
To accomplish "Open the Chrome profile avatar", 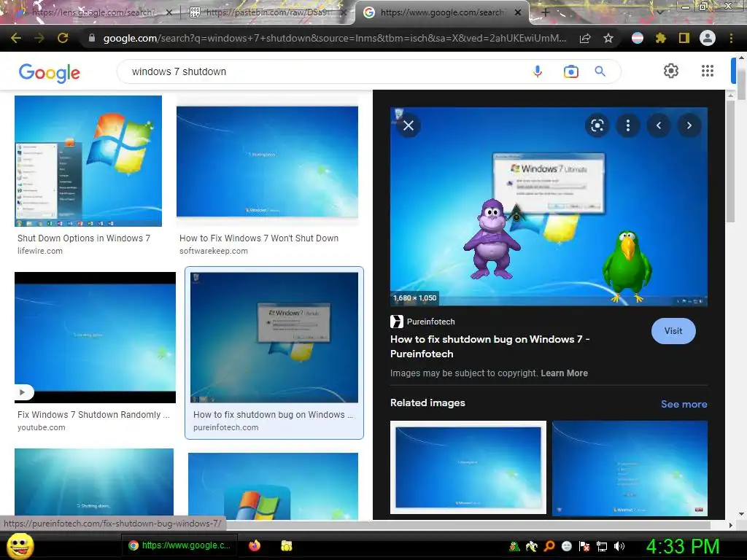I will (x=708, y=38).
